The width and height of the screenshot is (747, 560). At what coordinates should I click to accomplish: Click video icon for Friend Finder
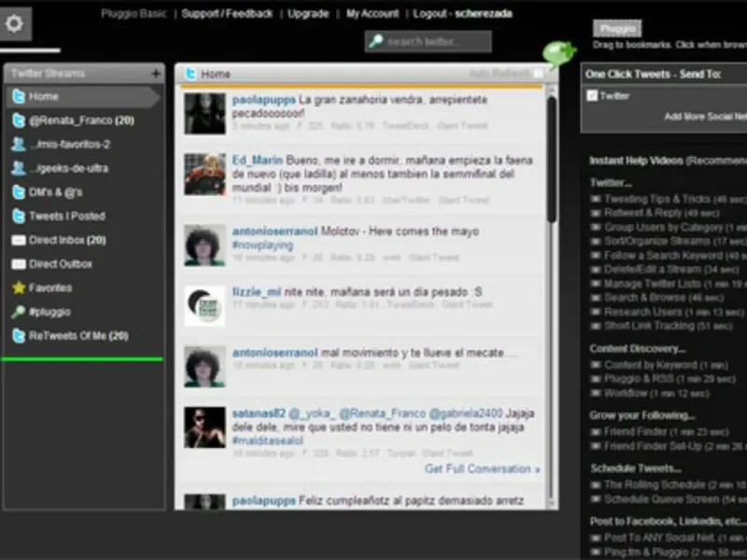coord(596,432)
